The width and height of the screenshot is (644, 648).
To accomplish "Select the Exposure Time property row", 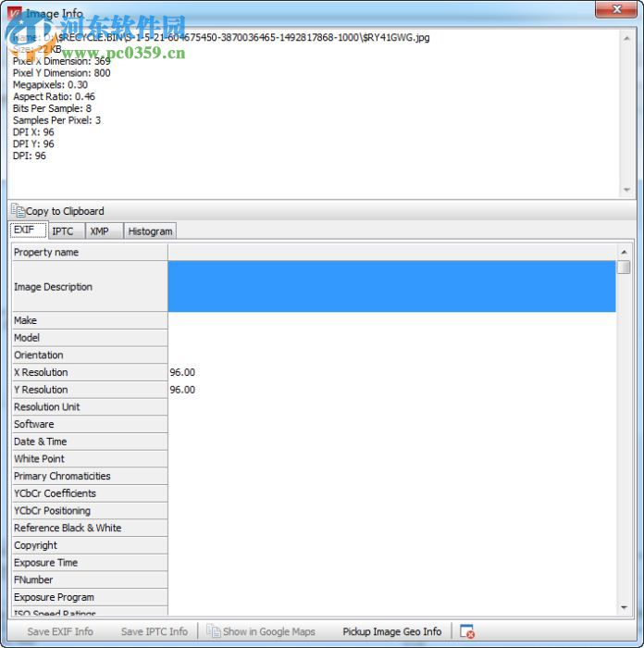I will click(x=90, y=563).
